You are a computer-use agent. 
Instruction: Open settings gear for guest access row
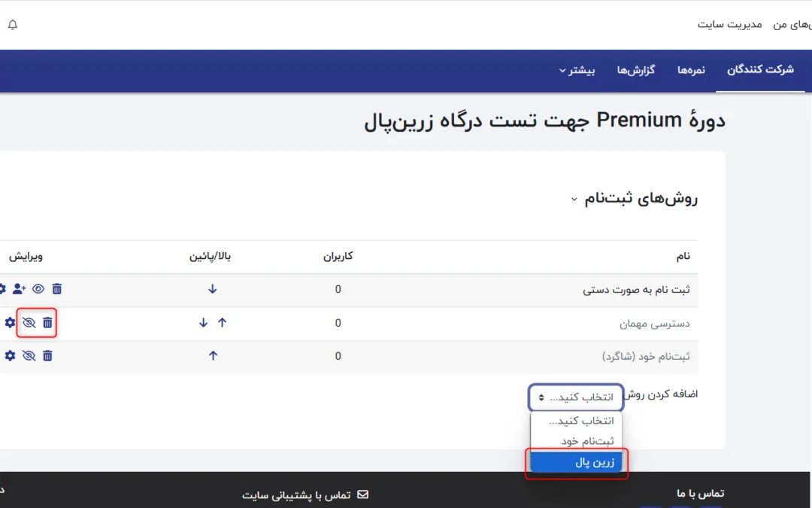point(10,323)
